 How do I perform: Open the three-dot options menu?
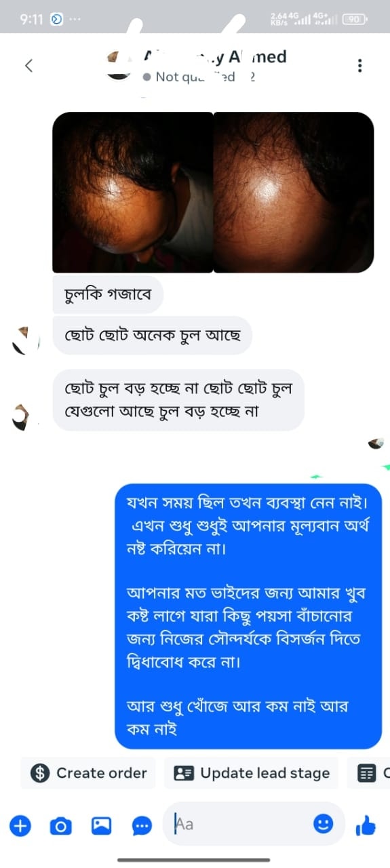(x=359, y=66)
